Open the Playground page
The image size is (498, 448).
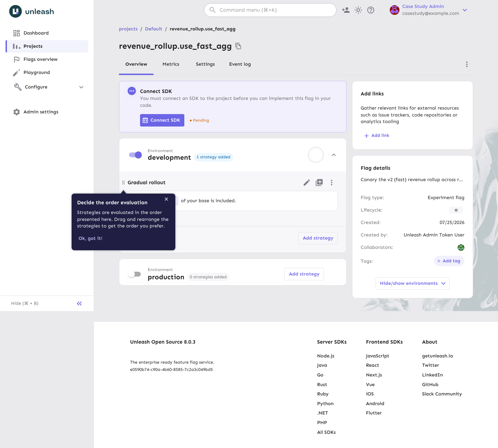click(47, 73)
